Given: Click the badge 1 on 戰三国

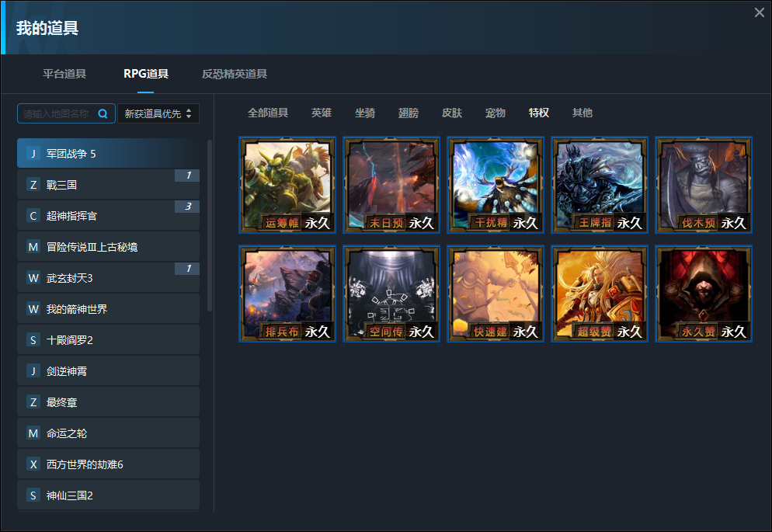Looking at the screenshot, I should click(188, 176).
